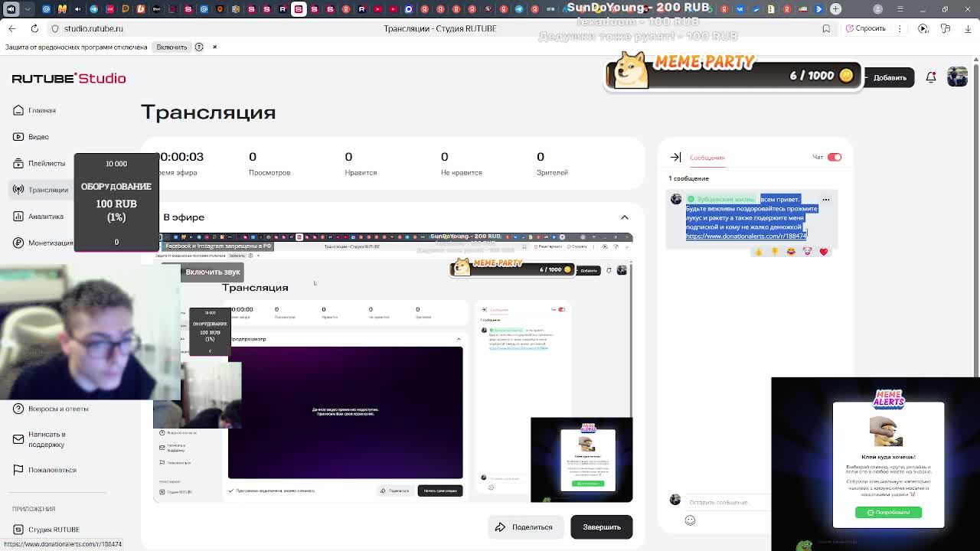The height and width of the screenshot is (551, 980).
Task: Open the Видео section icon
Action: (x=18, y=137)
